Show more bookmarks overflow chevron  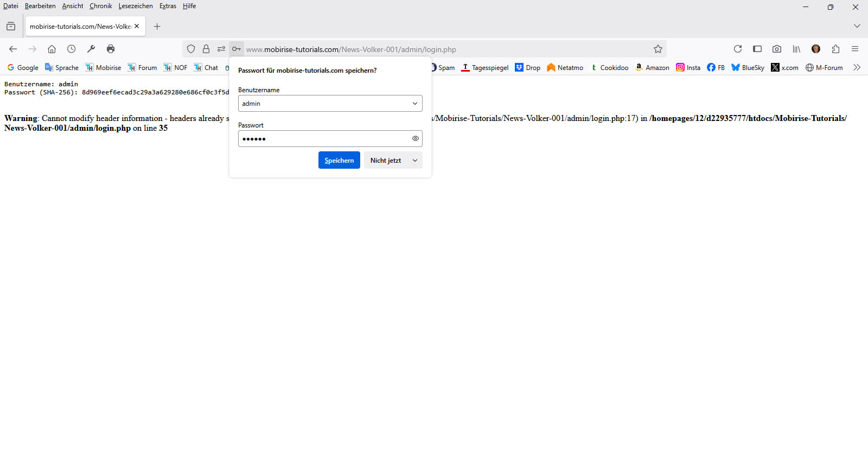[x=857, y=67]
